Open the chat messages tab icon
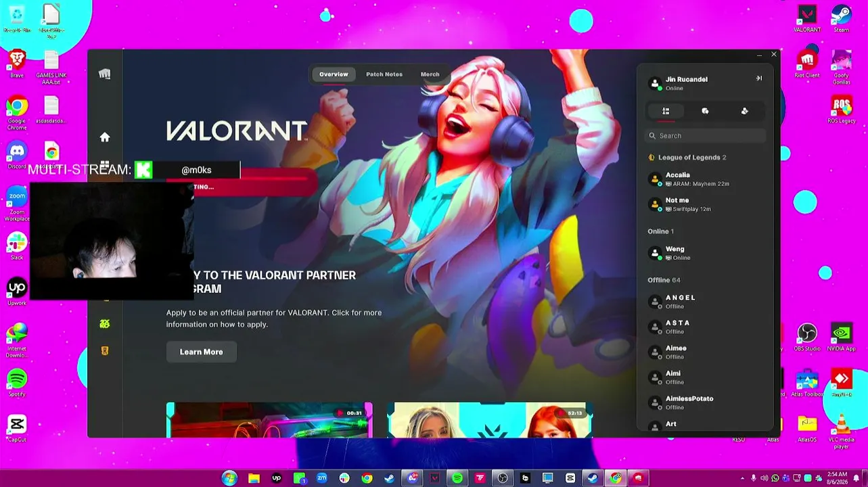 coord(705,111)
